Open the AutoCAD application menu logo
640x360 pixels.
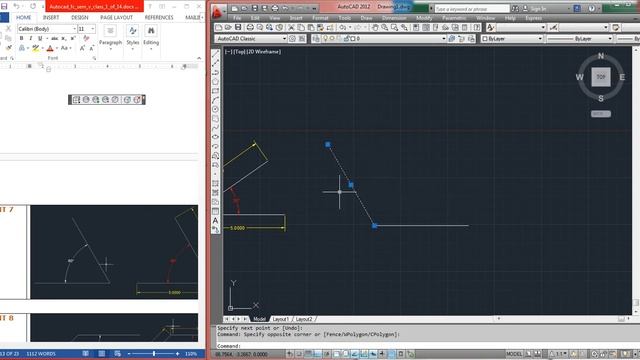[x=217, y=12]
